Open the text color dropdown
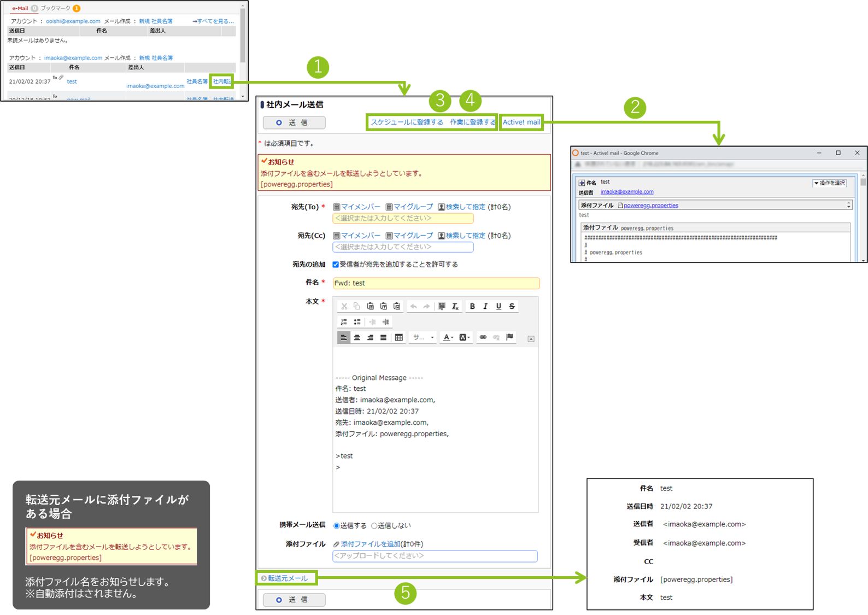The image size is (868, 615). coord(448,337)
